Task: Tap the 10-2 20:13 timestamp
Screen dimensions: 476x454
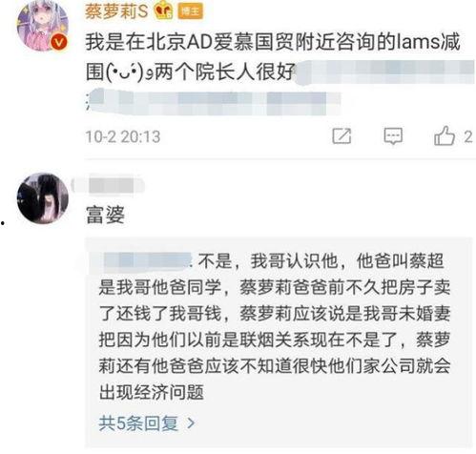Action: (x=123, y=136)
